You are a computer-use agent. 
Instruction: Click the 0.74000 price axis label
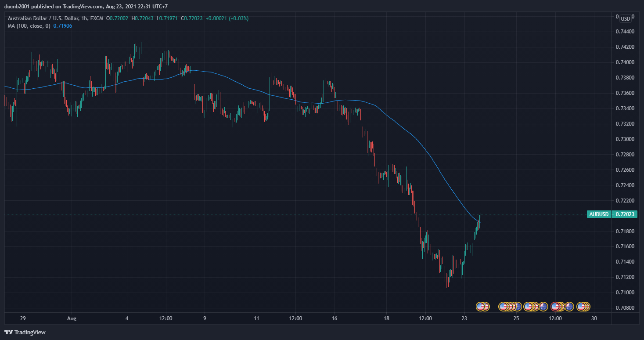coord(625,62)
